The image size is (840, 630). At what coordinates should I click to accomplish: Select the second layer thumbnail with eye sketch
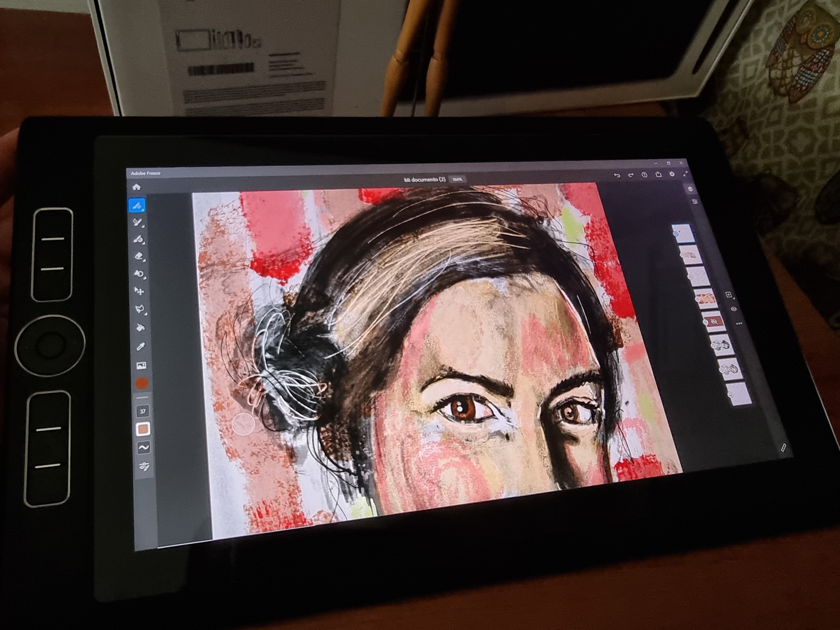coord(690,255)
